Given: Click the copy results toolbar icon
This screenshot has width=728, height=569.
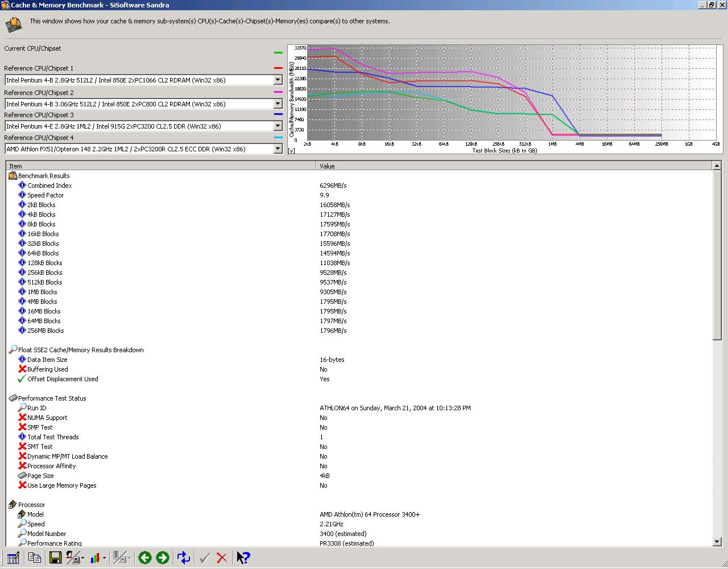Looking at the screenshot, I should (35, 558).
